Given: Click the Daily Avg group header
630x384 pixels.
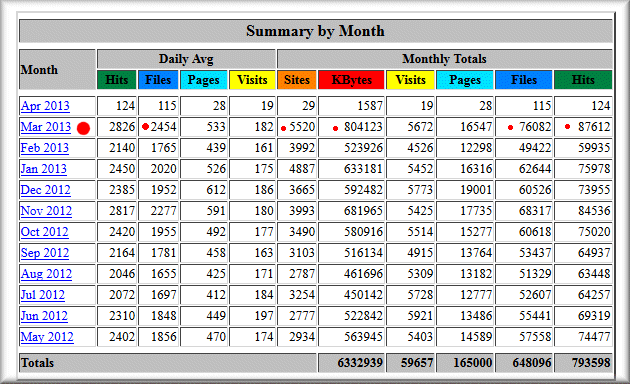Looking at the screenshot, I should pos(186,59).
